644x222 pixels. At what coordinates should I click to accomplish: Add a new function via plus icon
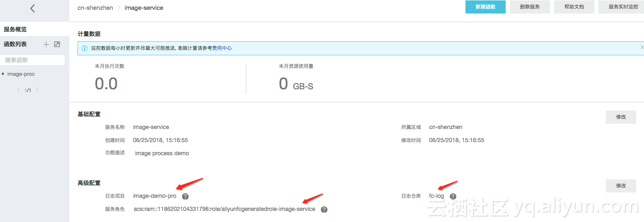[x=46, y=44]
